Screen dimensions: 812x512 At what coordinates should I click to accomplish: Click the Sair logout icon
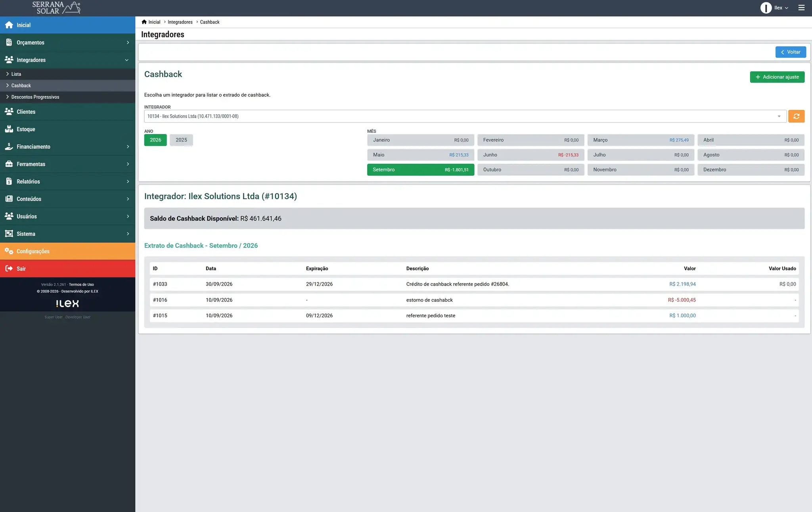coord(9,268)
